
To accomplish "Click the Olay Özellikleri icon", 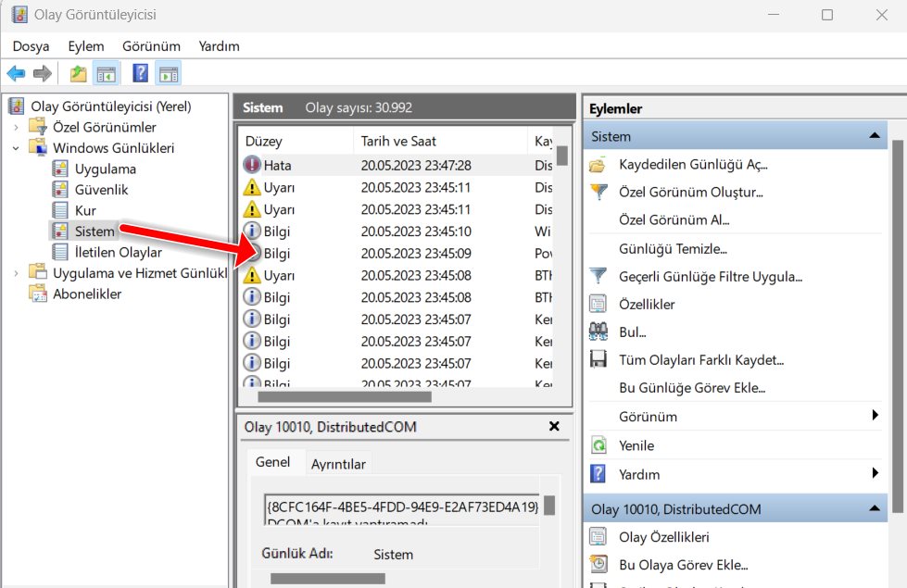I will [x=598, y=536].
